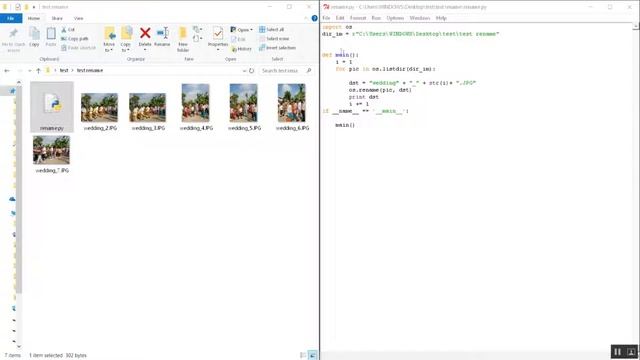The image size is (640, 360).
Task: Switch to the View ribbon tab
Action: (x=78, y=18)
